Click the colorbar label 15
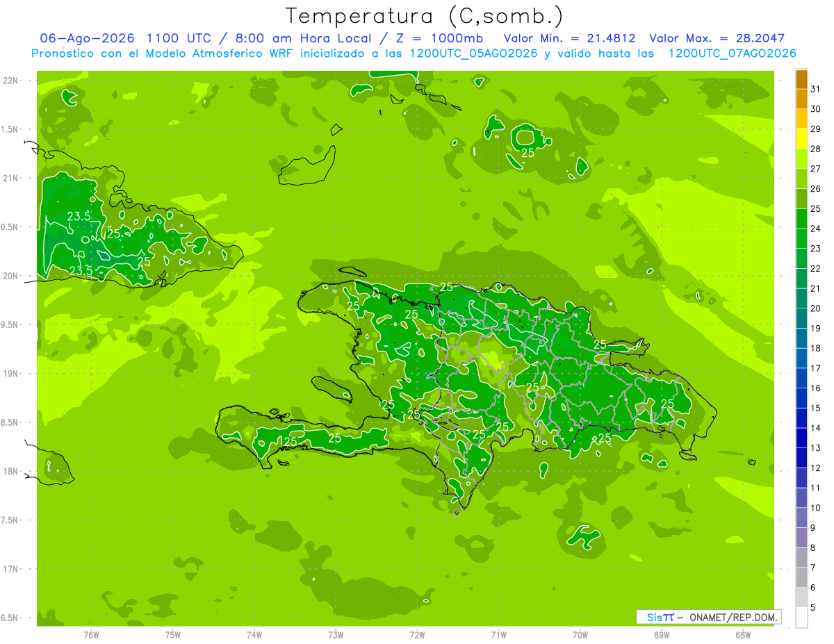 [815, 408]
